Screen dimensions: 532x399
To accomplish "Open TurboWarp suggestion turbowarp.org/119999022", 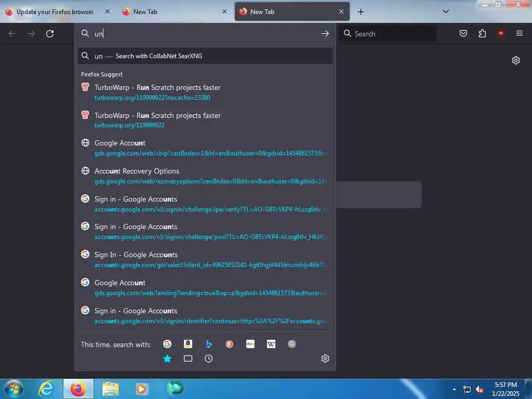I will [205, 120].
